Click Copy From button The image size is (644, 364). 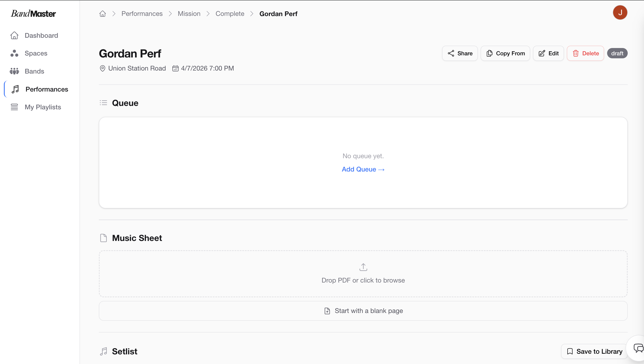click(505, 53)
